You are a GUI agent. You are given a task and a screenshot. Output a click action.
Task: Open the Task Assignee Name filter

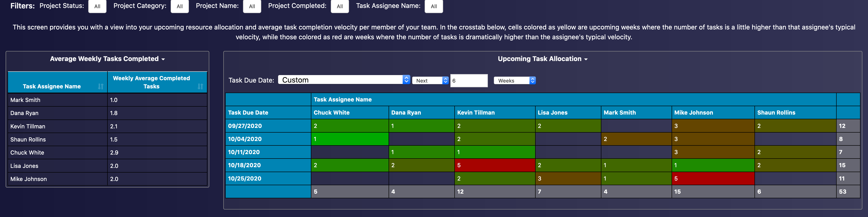[434, 6]
